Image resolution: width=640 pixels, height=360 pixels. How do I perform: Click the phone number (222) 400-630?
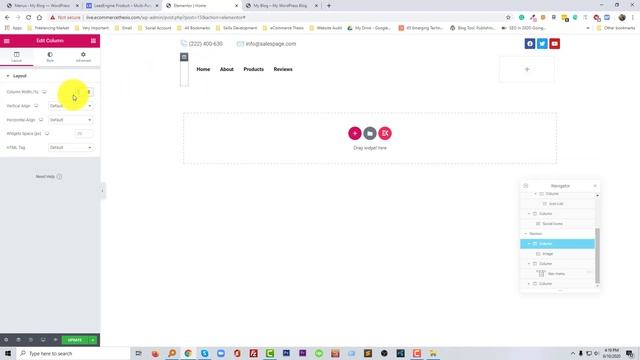tap(206, 44)
